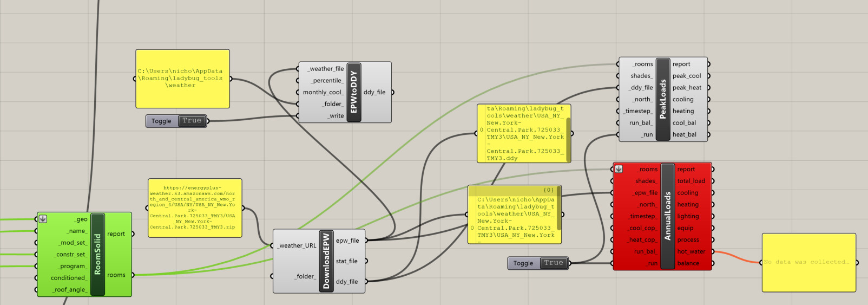Click the balance output on AnnualLoads
Screen dimensions: 868x305
click(x=688, y=263)
